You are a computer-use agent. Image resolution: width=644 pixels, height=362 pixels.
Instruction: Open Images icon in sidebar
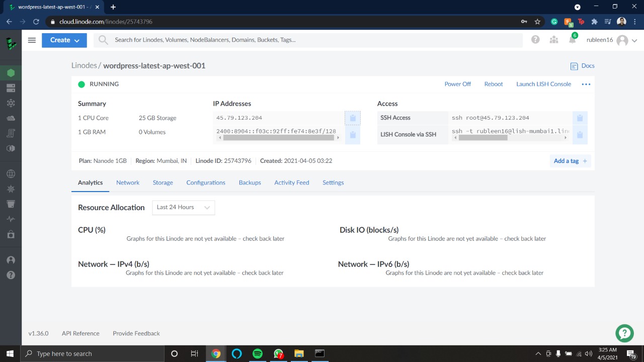pos(11,148)
